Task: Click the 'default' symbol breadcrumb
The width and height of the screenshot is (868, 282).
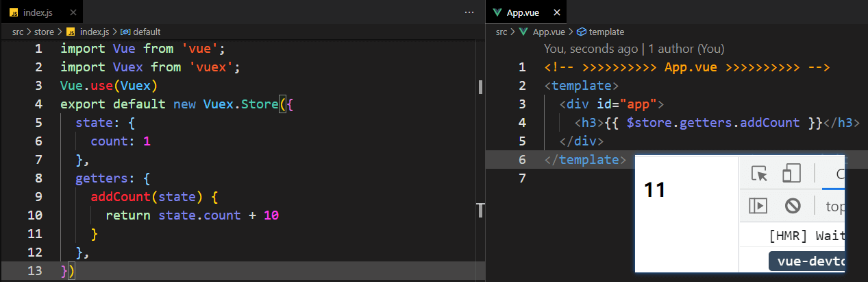Action: pyautogui.click(x=146, y=32)
